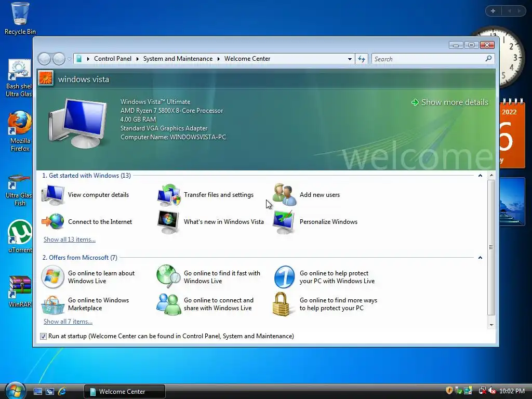This screenshot has height=399, width=532.
Task: Open Ultra Glass Fish desktop shortcut
Action: coord(20,190)
